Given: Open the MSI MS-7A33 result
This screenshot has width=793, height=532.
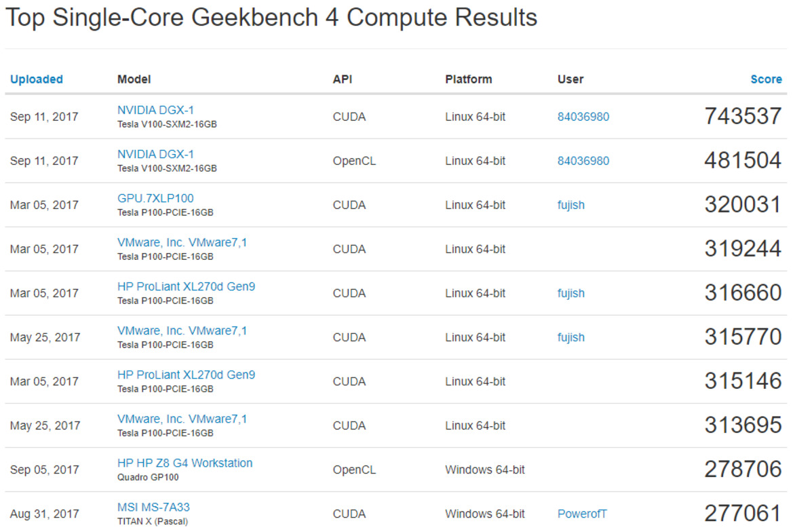Looking at the screenshot, I should point(153,507).
